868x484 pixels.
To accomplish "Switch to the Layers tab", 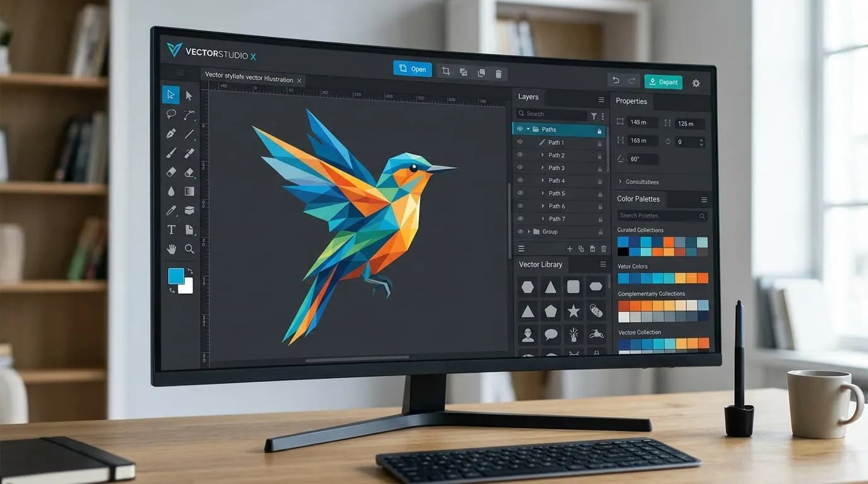I will 529,96.
